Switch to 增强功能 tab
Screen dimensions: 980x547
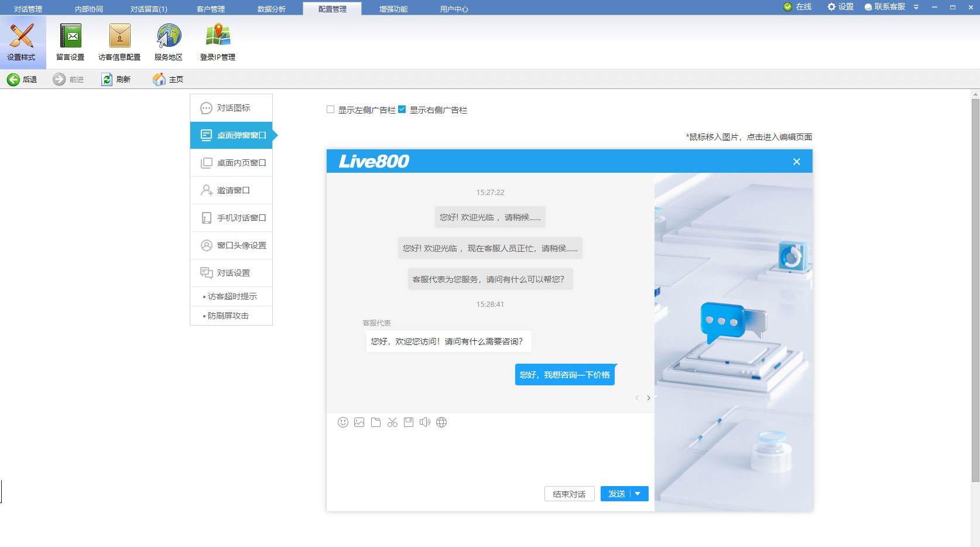tap(393, 9)
